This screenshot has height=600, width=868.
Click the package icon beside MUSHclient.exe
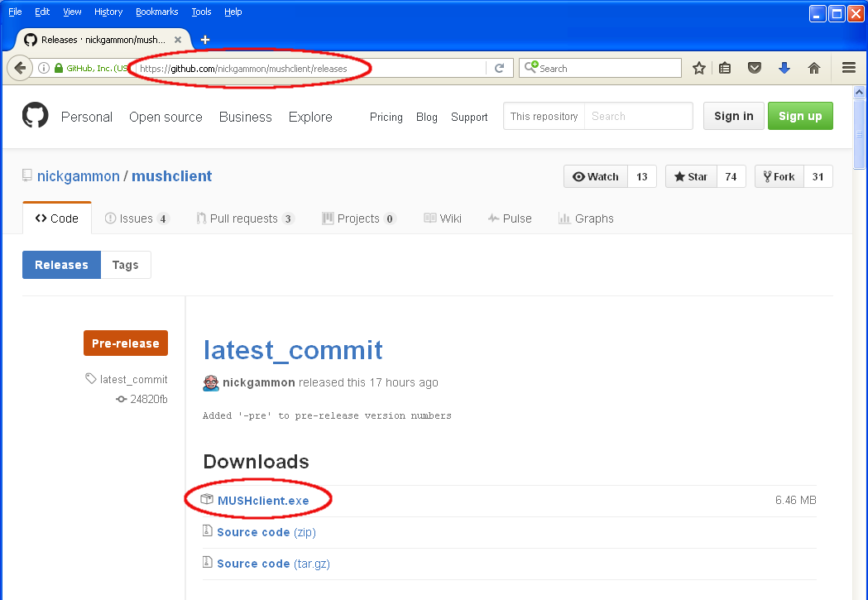coord(207,499)
